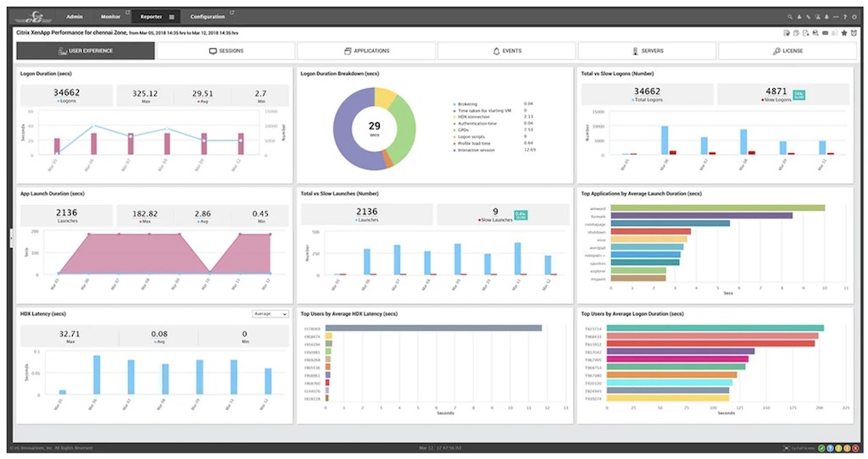Click the star favorite icon
Screen dimensions: 868x459
click(844, 33)
